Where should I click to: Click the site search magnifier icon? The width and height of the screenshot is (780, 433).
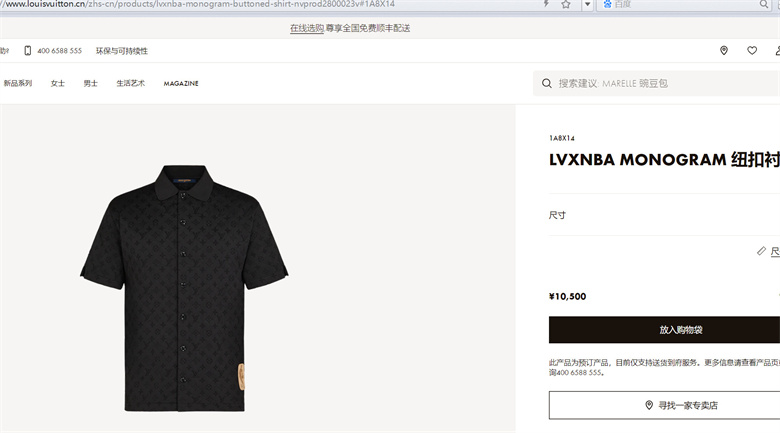(547, 83)
